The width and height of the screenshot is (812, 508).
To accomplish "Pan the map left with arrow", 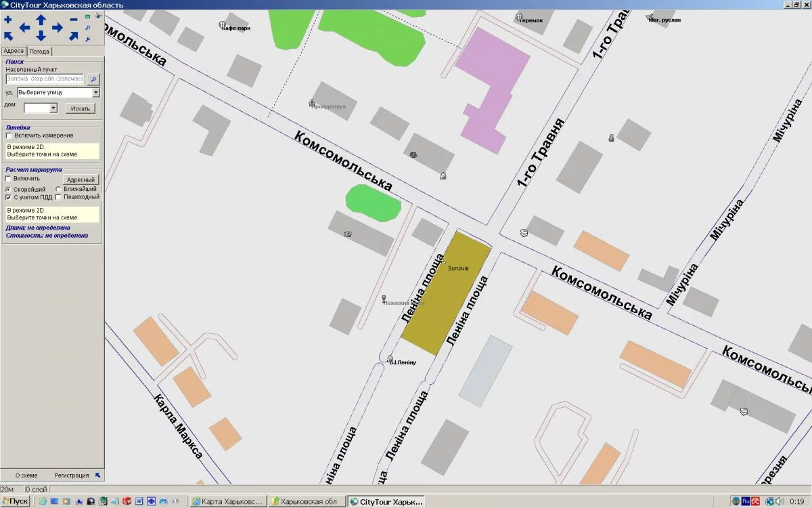I will tap(24, 28).
